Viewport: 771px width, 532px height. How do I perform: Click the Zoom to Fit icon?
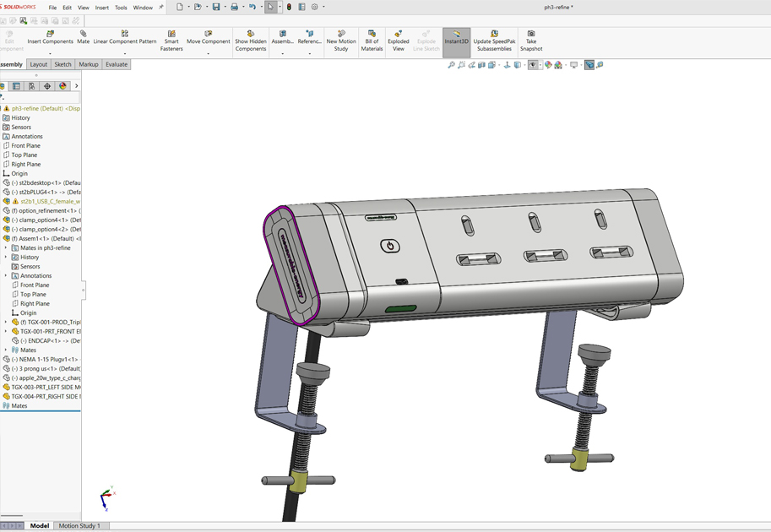click(x=452, y=65)
